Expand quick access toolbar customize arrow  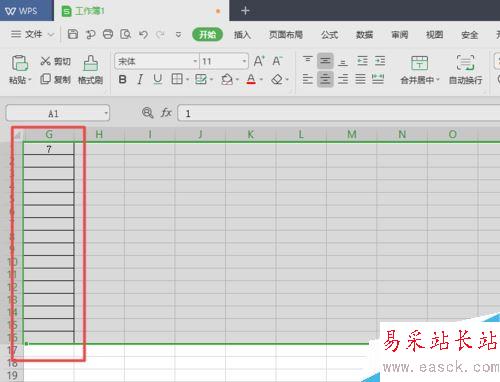(178, 34)
